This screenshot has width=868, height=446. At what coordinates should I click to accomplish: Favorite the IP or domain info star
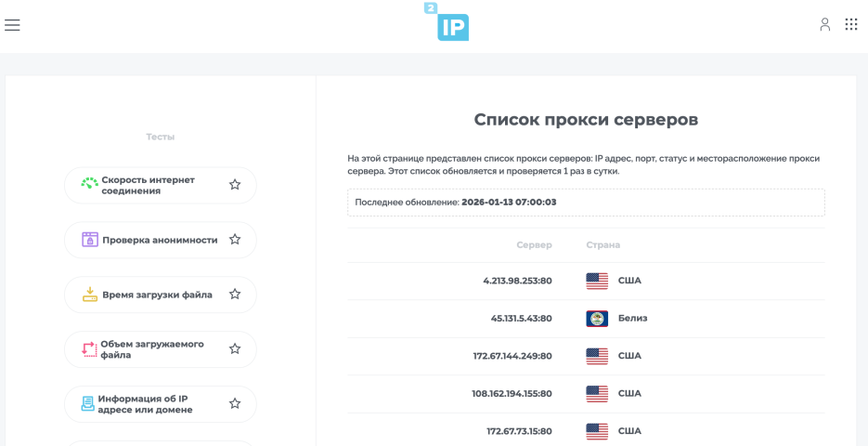coord(235,403)
